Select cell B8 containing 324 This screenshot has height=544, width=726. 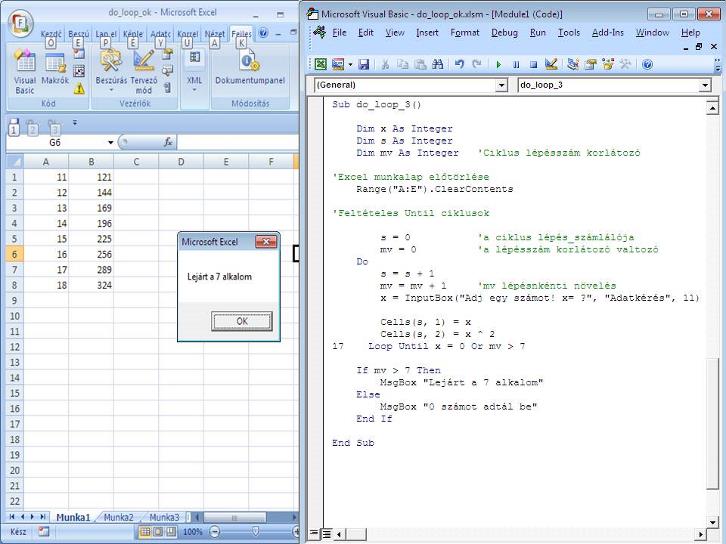pos(91,285)
